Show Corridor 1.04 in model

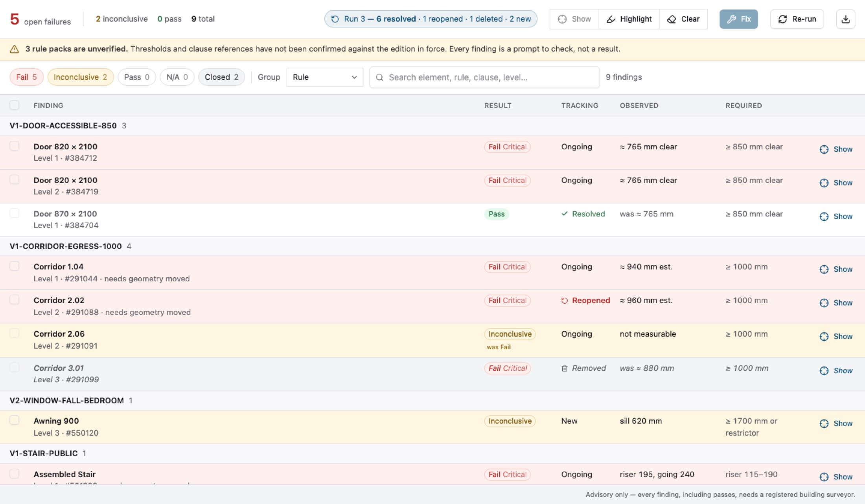836,269
